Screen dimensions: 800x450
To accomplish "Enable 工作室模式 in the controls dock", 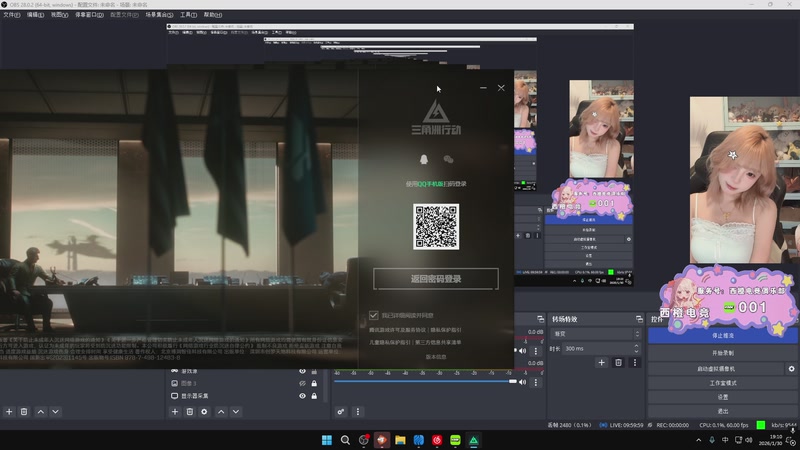I will tap(722, 383).
